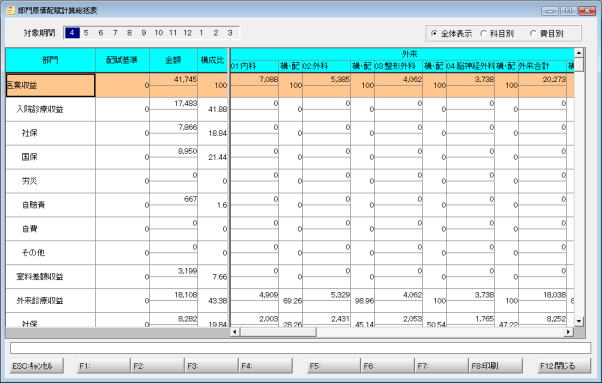
Task: Select the 科目別 radio button
Action: [x=484, y=33]
